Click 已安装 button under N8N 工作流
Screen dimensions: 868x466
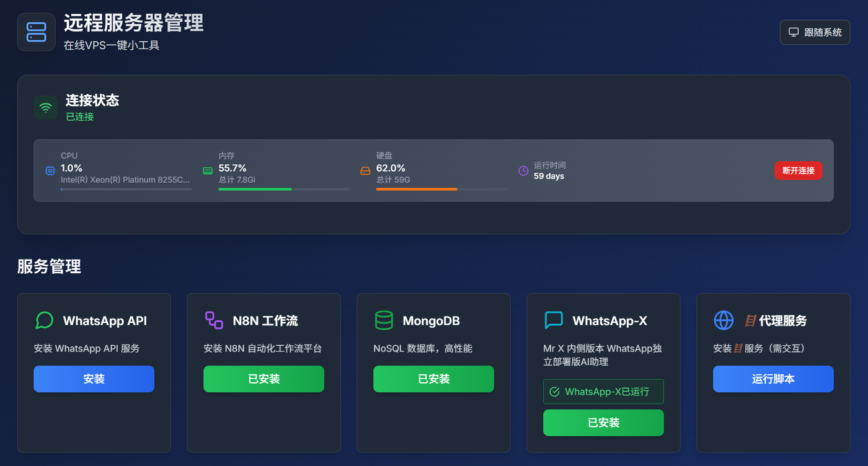pos(263,379)
